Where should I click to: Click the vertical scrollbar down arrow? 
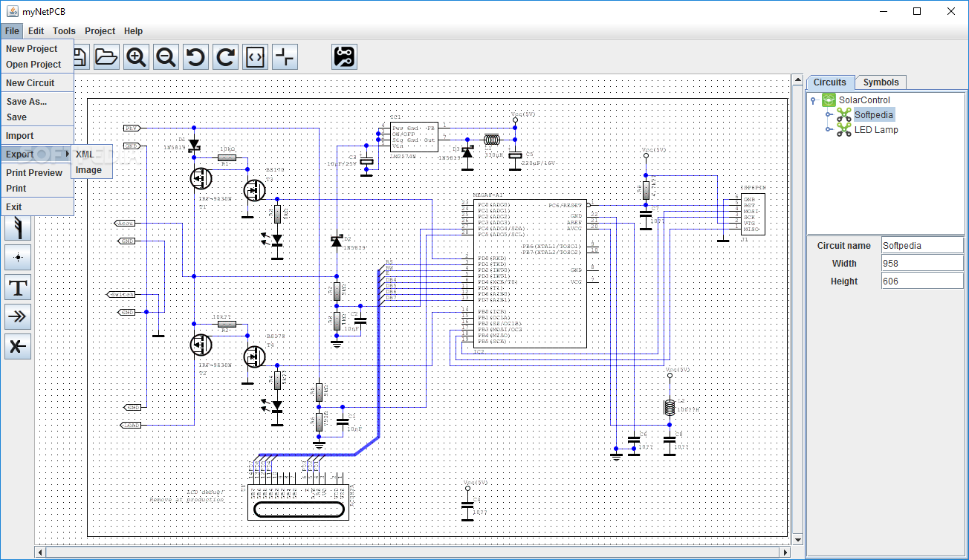(x=798, y=540)
